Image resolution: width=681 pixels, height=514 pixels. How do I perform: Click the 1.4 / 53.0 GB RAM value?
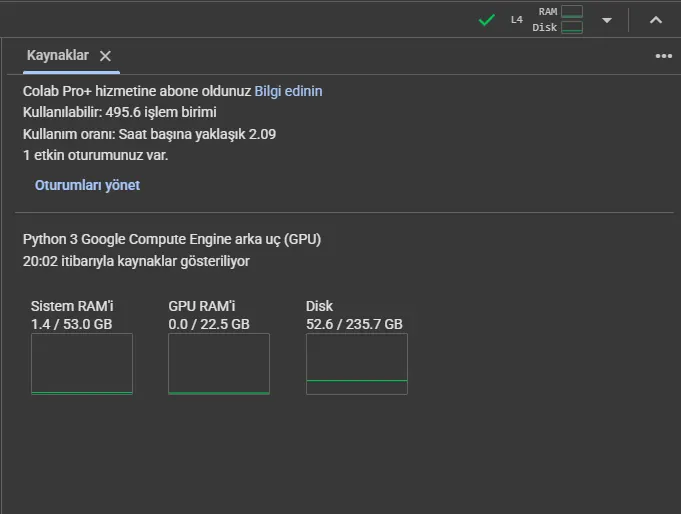71,324
